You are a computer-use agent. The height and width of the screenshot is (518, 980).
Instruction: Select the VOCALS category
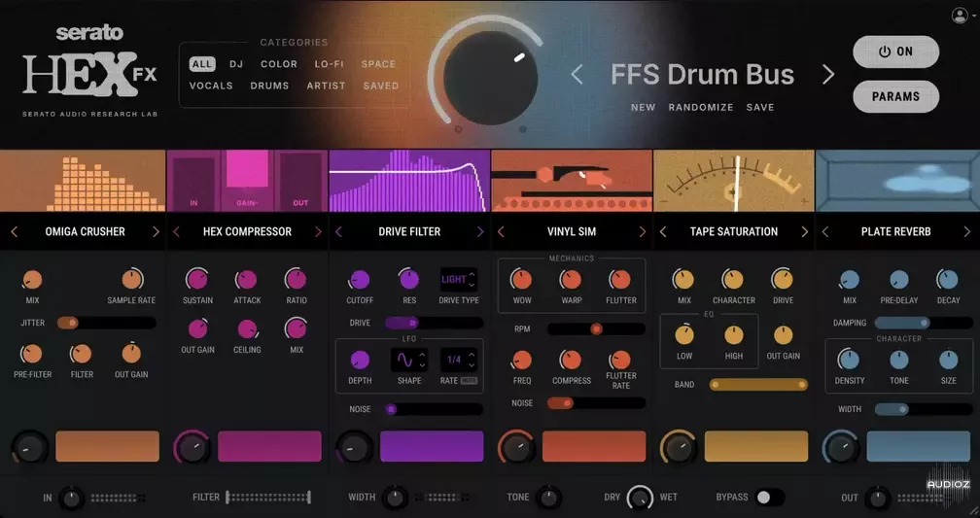(211, 86)
